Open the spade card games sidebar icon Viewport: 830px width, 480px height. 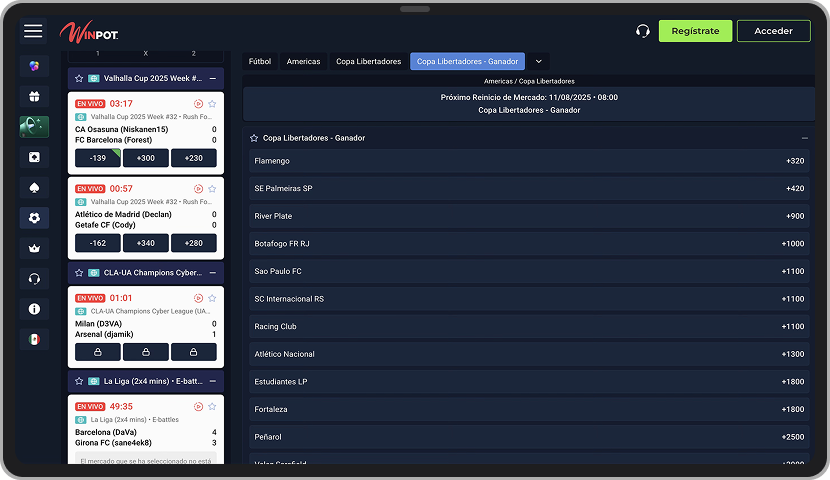[x=34, y=187]
